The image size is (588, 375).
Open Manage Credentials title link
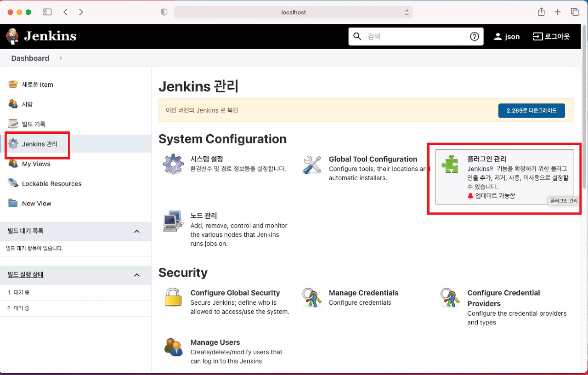[x=363, y=293]
